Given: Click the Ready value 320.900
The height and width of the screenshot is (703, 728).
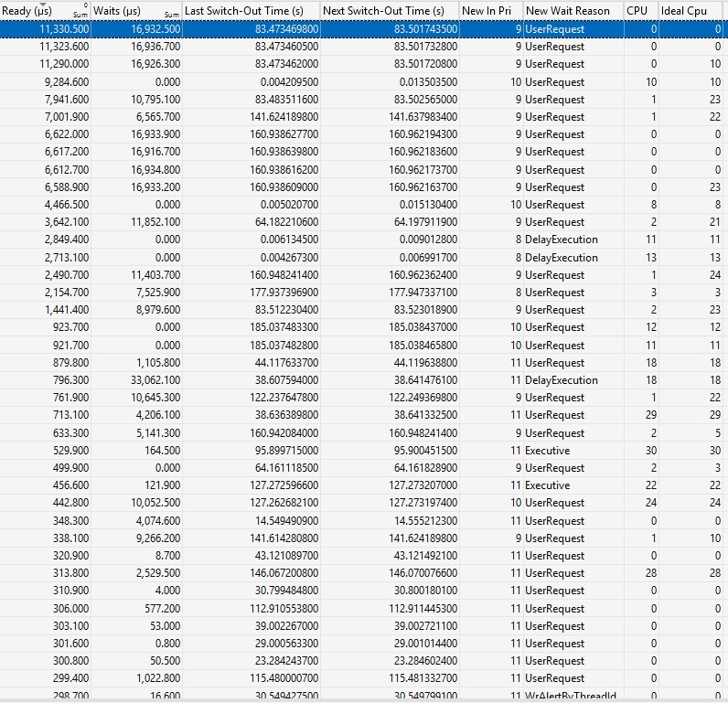Looking at the screenshot, I should 70,556.
